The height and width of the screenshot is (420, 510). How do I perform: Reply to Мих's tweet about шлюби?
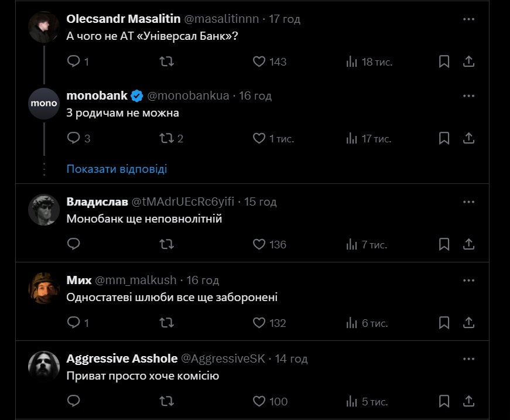pyautogui.click(x=73, y=323)
